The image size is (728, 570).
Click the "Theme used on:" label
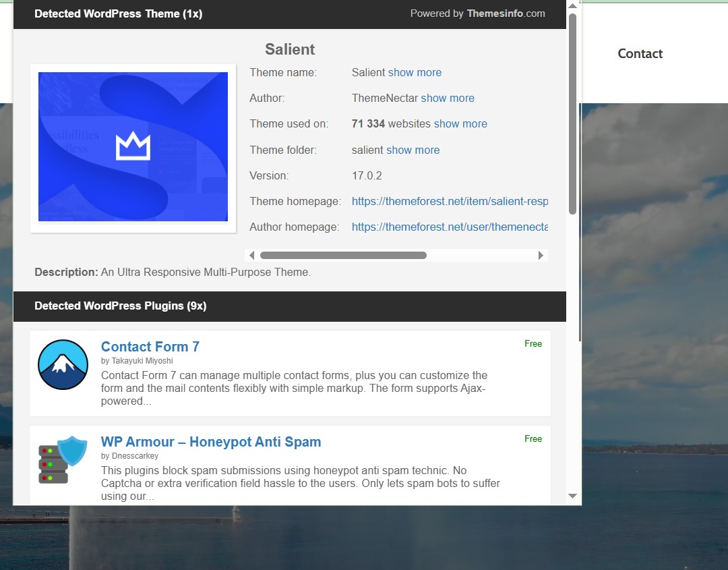click(x=289, y=123)
